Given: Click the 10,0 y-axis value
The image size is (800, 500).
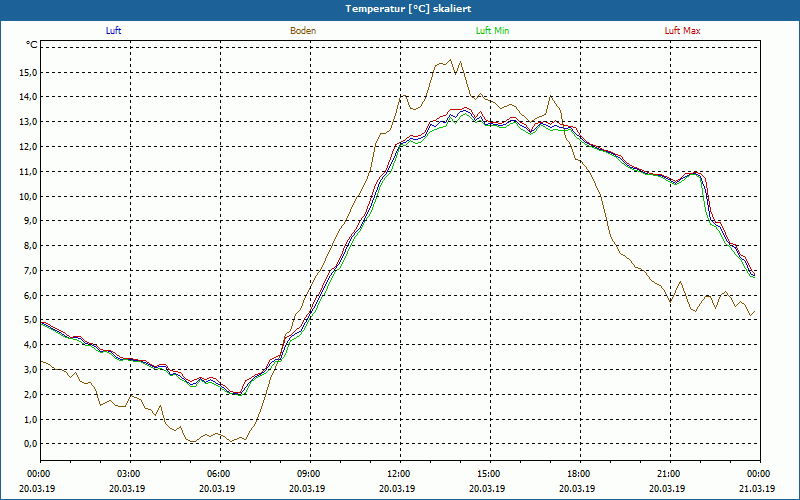Looking at the screenshot, I should click(x=28, y=196).
